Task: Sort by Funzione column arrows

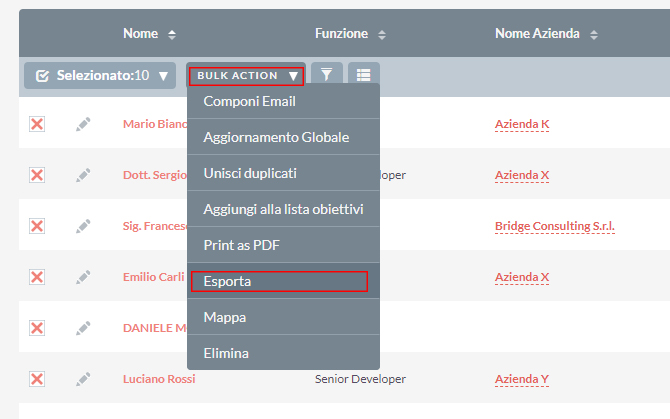Action: click(382, 34)
